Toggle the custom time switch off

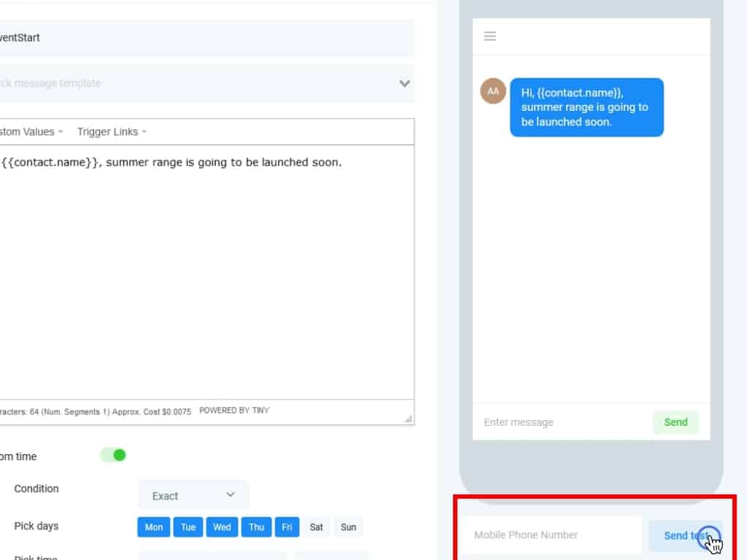pyautogui.click(x=113, y=456)
